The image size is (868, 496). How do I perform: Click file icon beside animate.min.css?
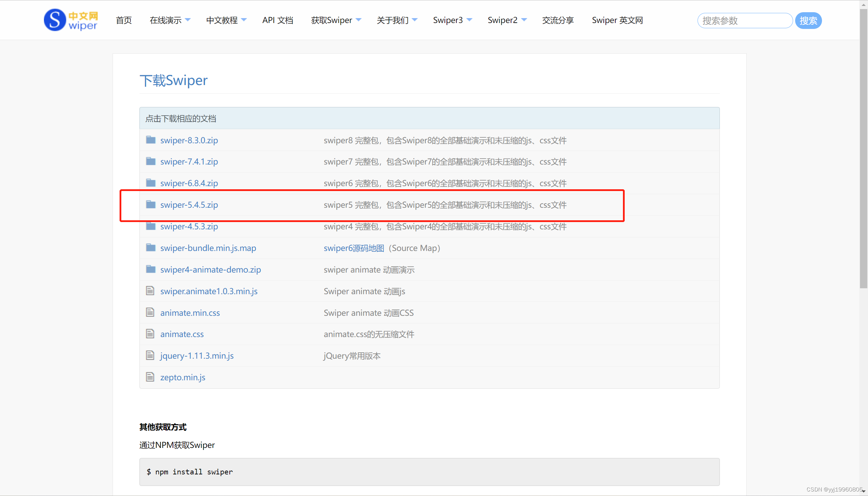(x=150, y=312)
